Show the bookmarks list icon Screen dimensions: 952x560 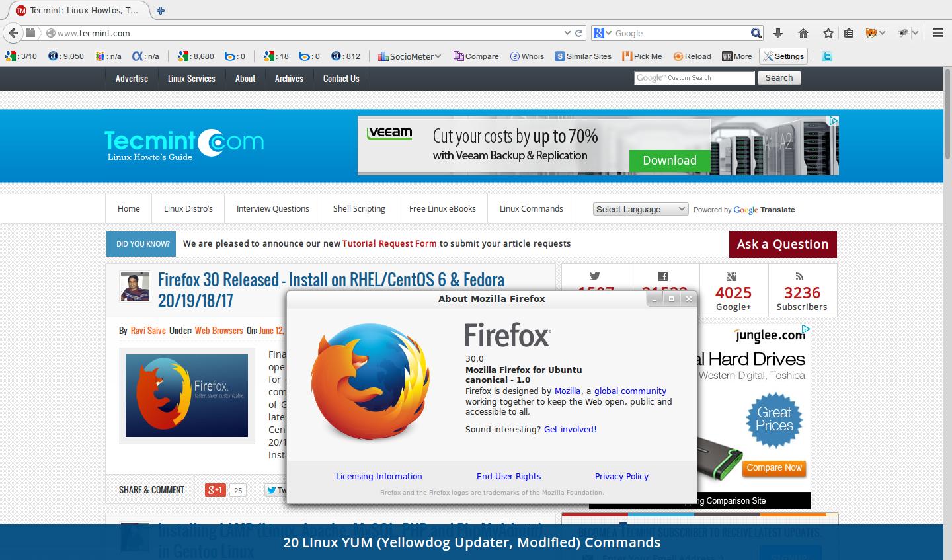tap(849, 33)
